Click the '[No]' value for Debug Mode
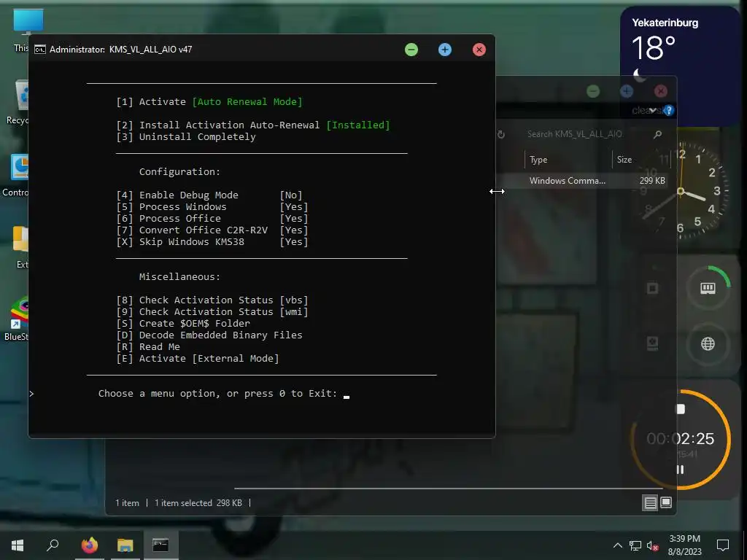 coord(291,195)
